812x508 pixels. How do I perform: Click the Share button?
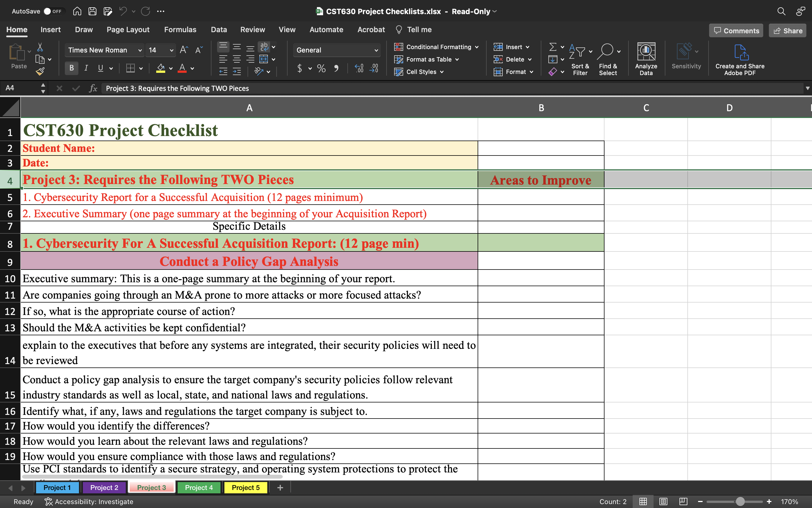coord(787,30)
